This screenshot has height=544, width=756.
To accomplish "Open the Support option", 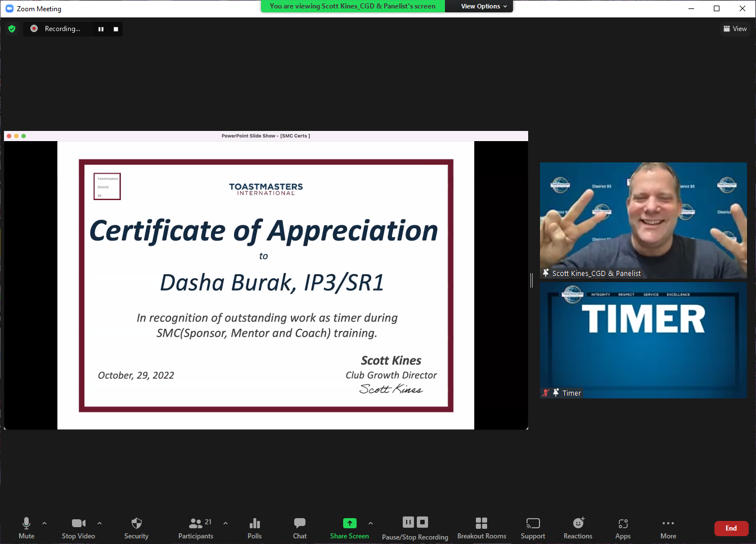I will (x=533, y=528).
